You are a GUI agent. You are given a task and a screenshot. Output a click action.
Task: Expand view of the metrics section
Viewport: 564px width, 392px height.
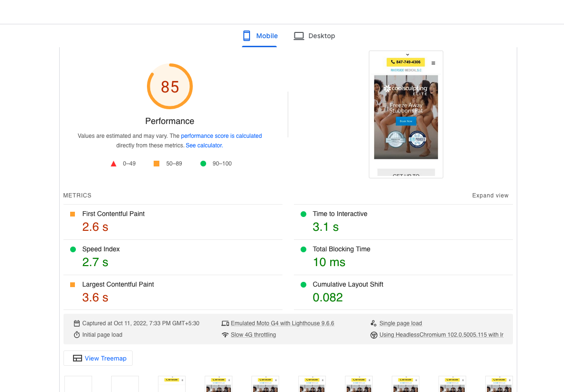click(x=490, y=195)
